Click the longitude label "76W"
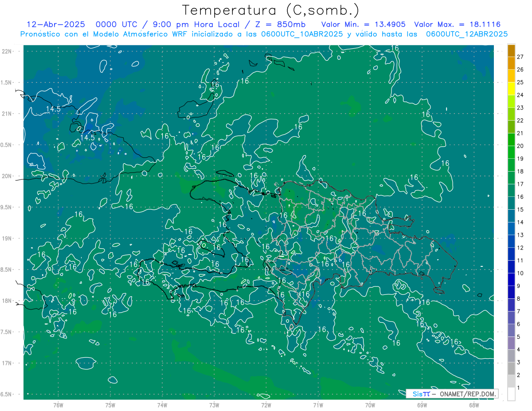This screenshot has width=532, height=411. click(x=58, y=405)
